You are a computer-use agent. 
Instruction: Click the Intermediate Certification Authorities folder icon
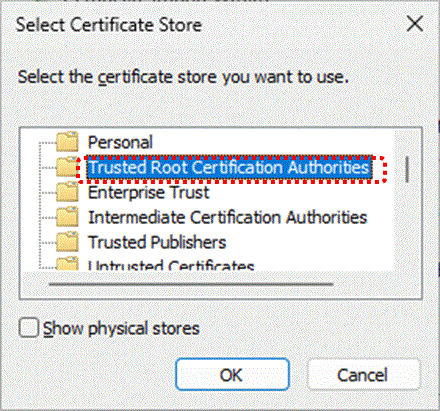67,217
